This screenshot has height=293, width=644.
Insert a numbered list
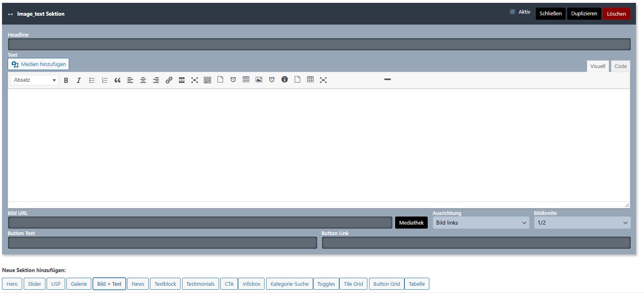click(x=105, y=80)
